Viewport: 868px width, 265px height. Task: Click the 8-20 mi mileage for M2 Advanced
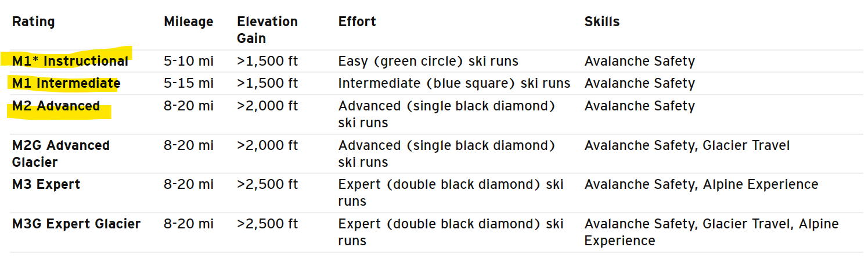(188, 106)
